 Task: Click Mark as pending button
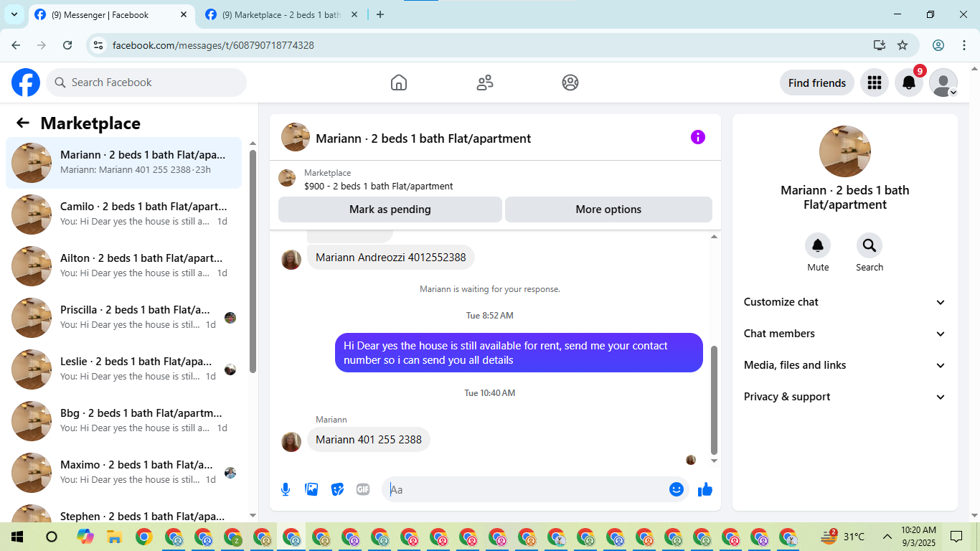point(390,209)
